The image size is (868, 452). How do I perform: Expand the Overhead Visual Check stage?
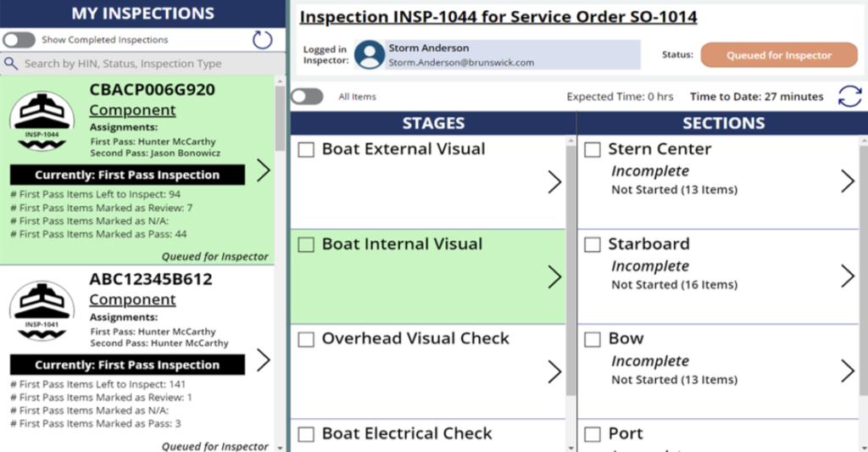[554, 372]
